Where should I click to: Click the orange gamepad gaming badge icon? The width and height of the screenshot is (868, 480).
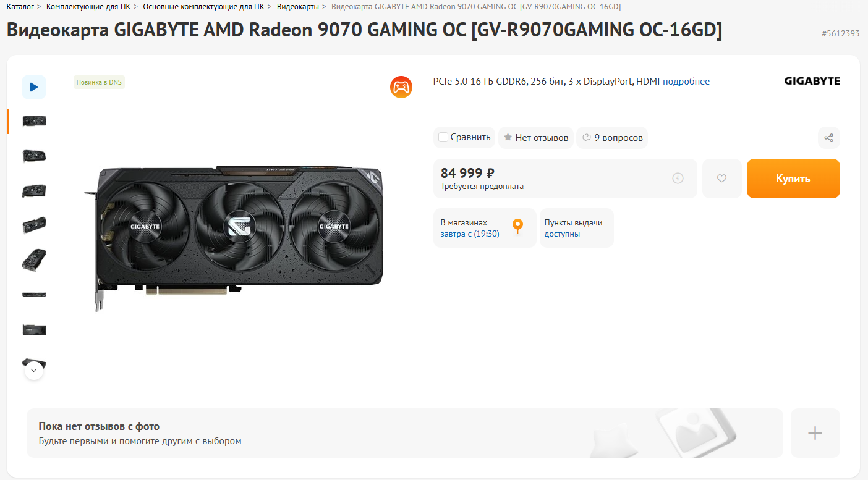[401, 87]
